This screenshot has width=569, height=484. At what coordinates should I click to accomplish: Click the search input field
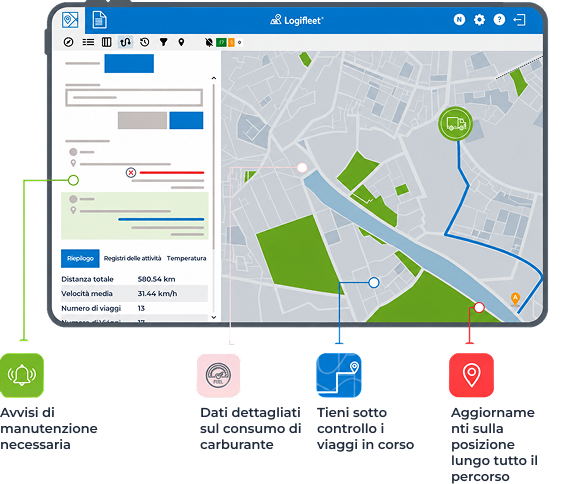pyautogui.click(x=134, y=98)
